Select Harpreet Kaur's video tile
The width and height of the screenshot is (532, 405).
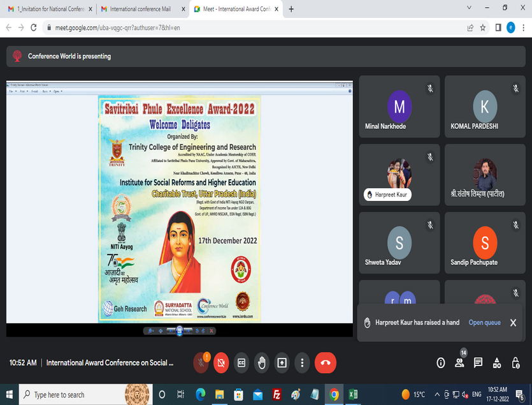399,175
